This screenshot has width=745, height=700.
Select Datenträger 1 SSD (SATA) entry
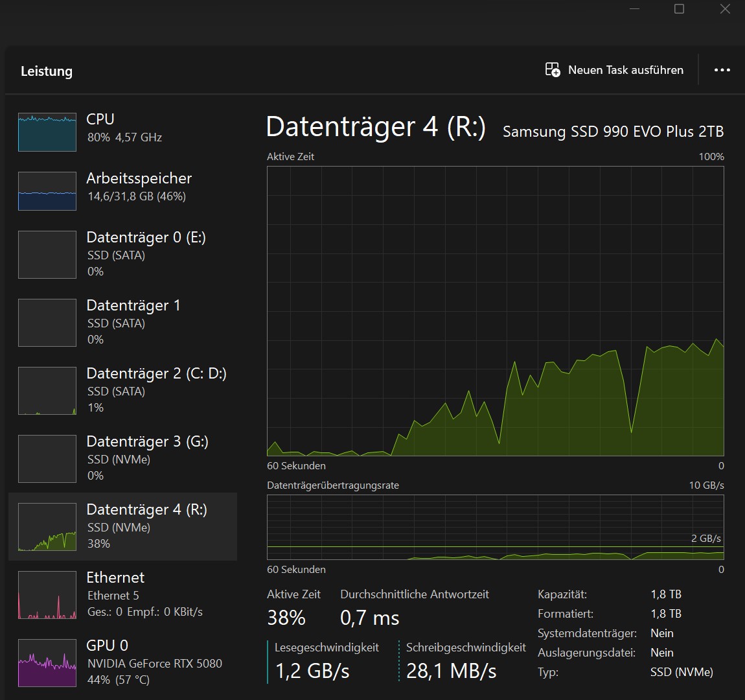tap(133, 321)
